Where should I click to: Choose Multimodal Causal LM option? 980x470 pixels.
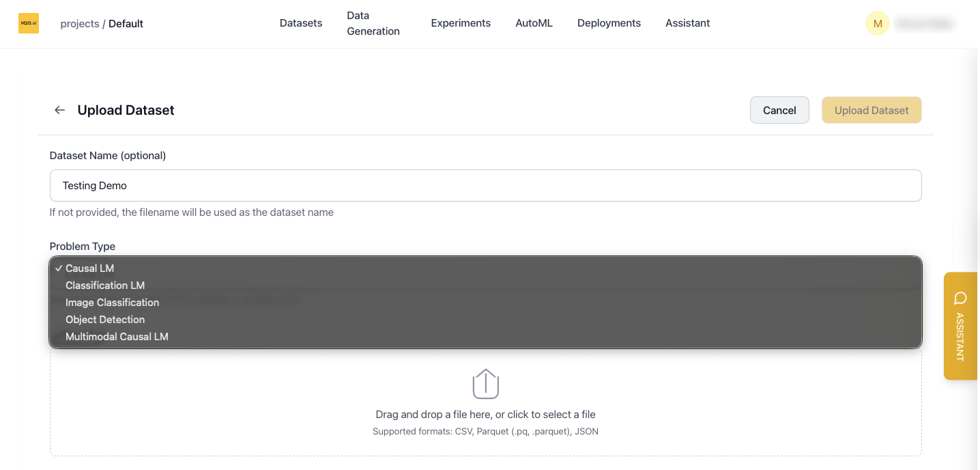[485, 337]
